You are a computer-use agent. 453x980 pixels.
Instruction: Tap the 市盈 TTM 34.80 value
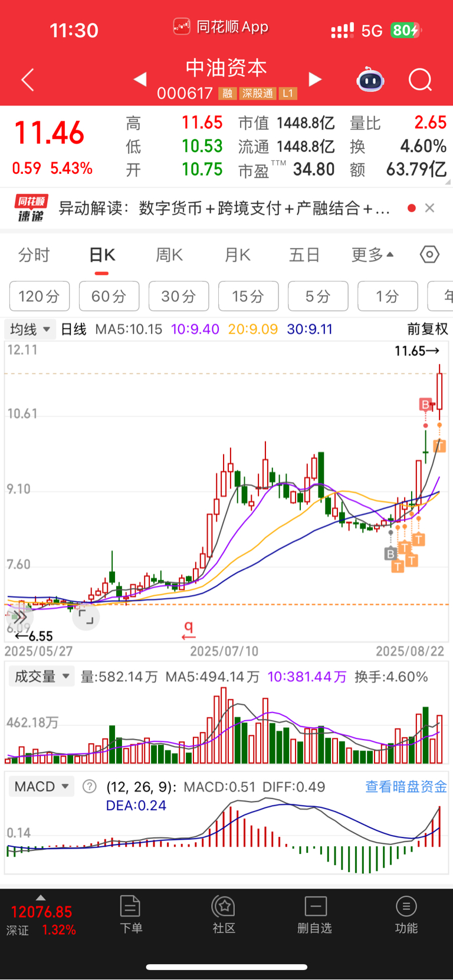click(x=314, y=170)
